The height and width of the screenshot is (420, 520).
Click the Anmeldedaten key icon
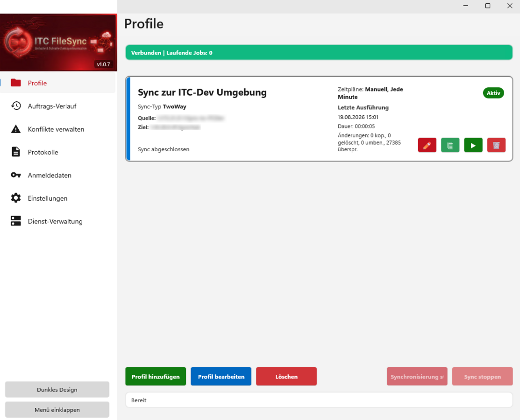pyautogui.click(x=16, y=175)
